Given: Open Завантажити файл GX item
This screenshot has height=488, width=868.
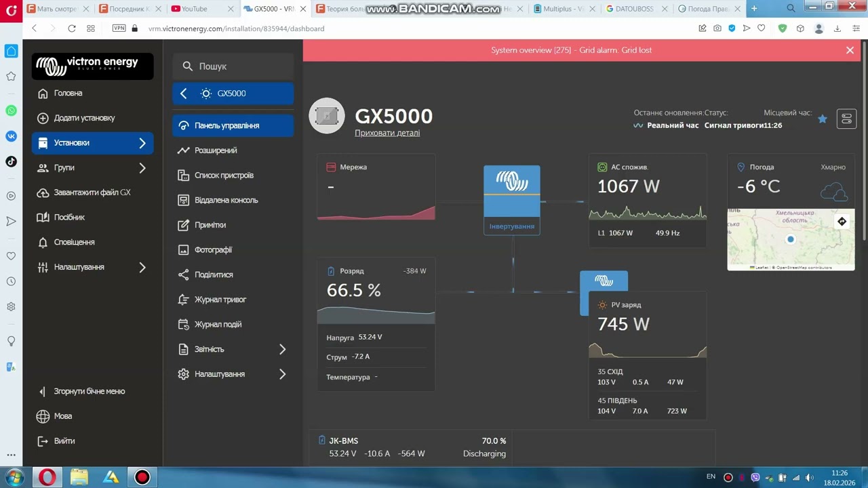Looking at the screenshot, I should pos(92,192).
